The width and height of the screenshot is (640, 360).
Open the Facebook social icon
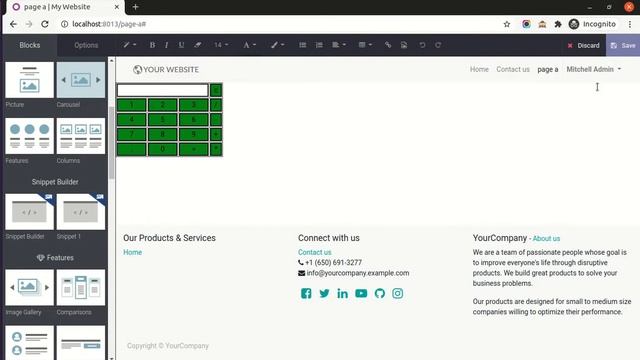[306, 293]
